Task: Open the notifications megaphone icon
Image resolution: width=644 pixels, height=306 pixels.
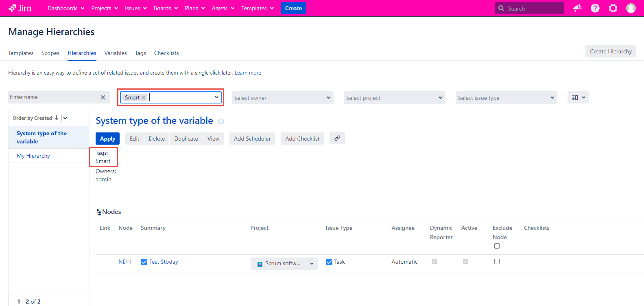Action: tap(577, 8)
